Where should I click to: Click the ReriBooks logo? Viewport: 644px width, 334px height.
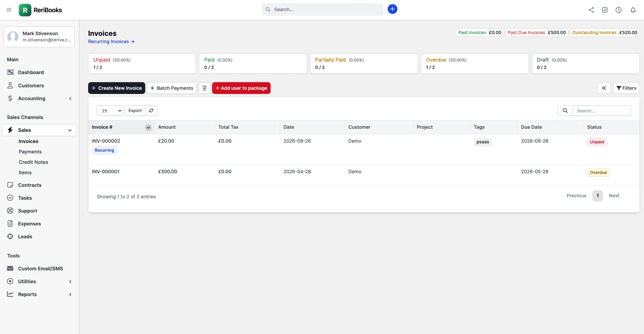[40, 10]
